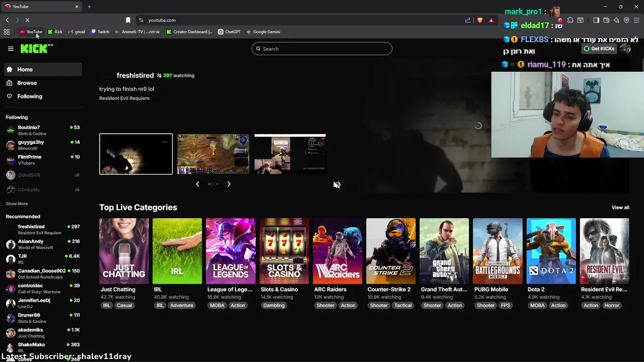Open Kick bookmark in bookmarks bar
Viewport: 644px width, 362px height.
[x=55, y=32]
